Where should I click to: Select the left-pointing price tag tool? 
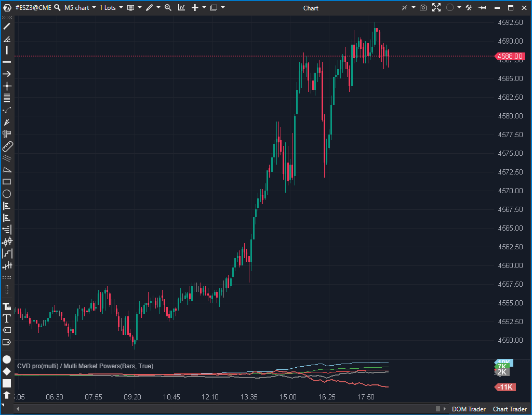point(7,330)
